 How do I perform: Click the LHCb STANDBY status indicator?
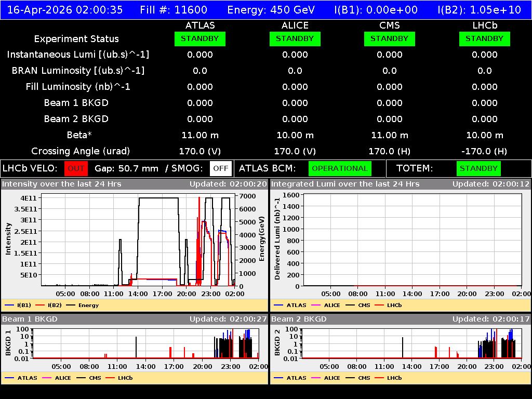tap(484, 38)
